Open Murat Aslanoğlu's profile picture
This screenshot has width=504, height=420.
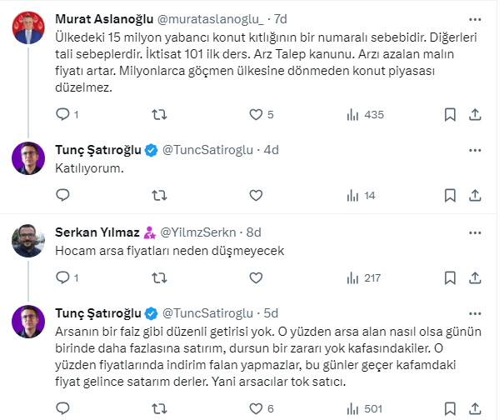click(x=29, y=26)
